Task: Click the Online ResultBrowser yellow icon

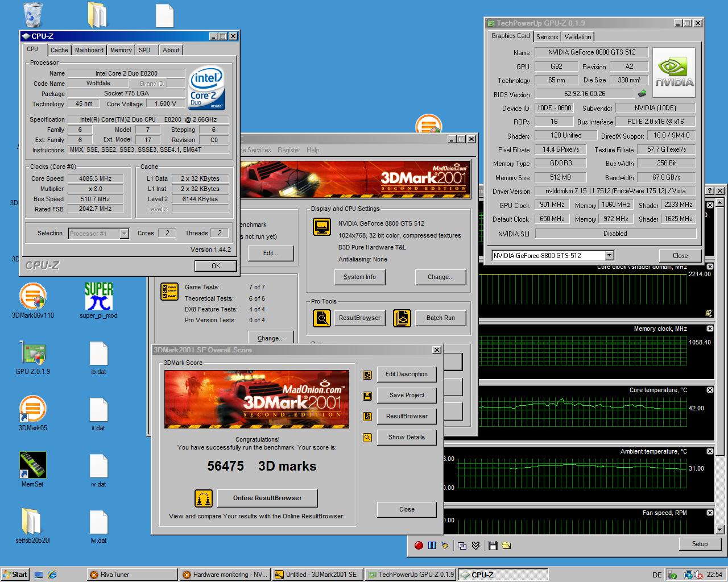Action: 203,498
